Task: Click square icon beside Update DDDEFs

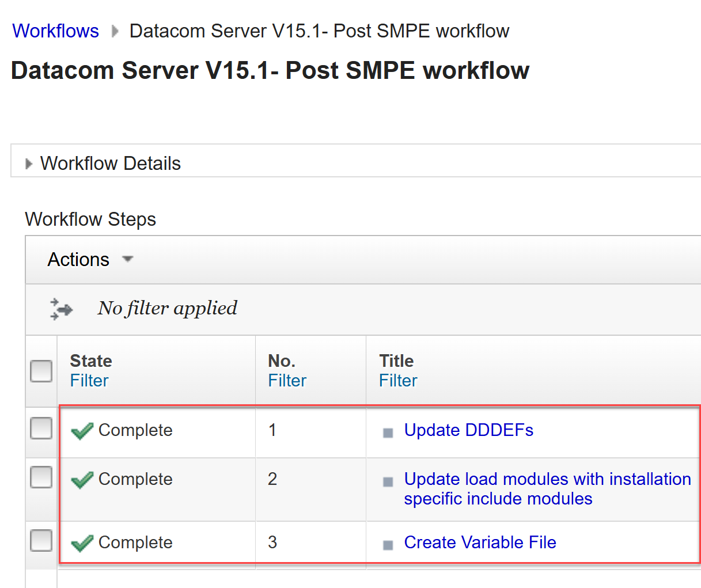Action: pyautogui.click(x=388, y=433)
